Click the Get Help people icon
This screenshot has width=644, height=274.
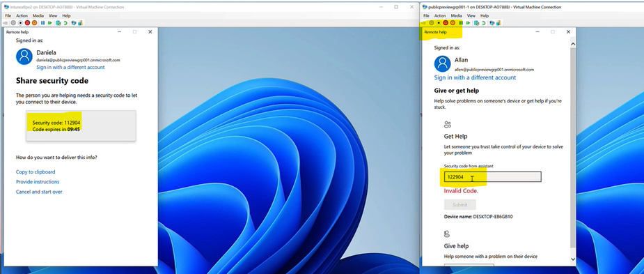pyautogui.click(x=447, y=125)
